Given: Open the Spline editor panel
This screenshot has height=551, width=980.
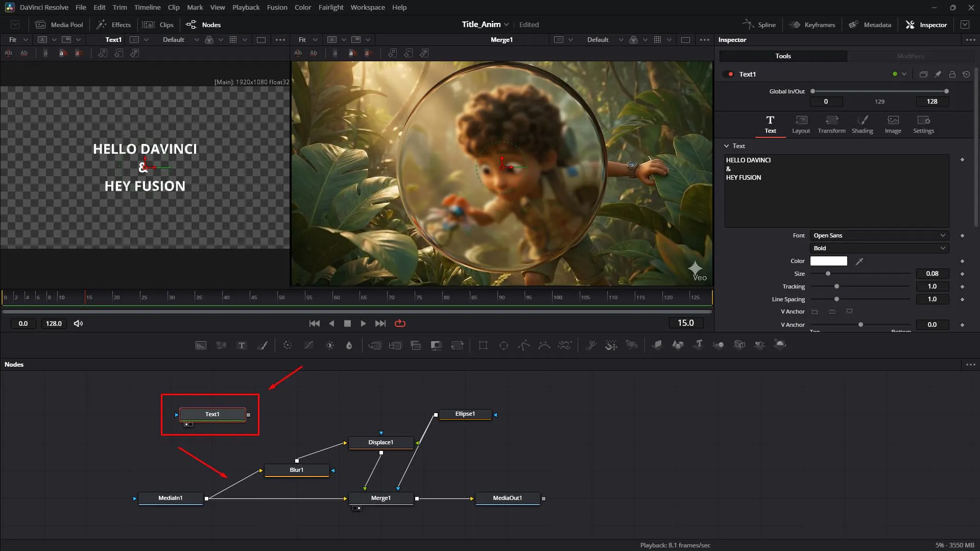Looking at the screenshot, I should point(759,25).
